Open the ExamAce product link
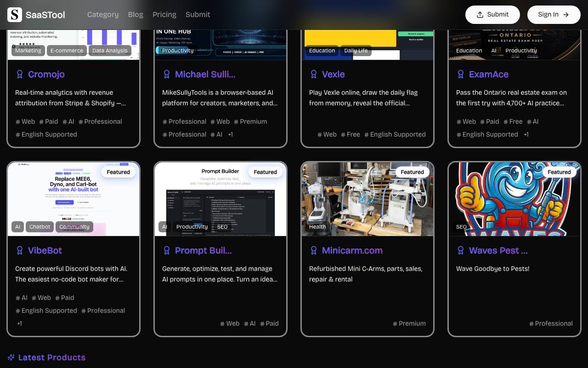The height and width of the screenshot is (368, 588). pyautogui.click(x=489, y=74)
